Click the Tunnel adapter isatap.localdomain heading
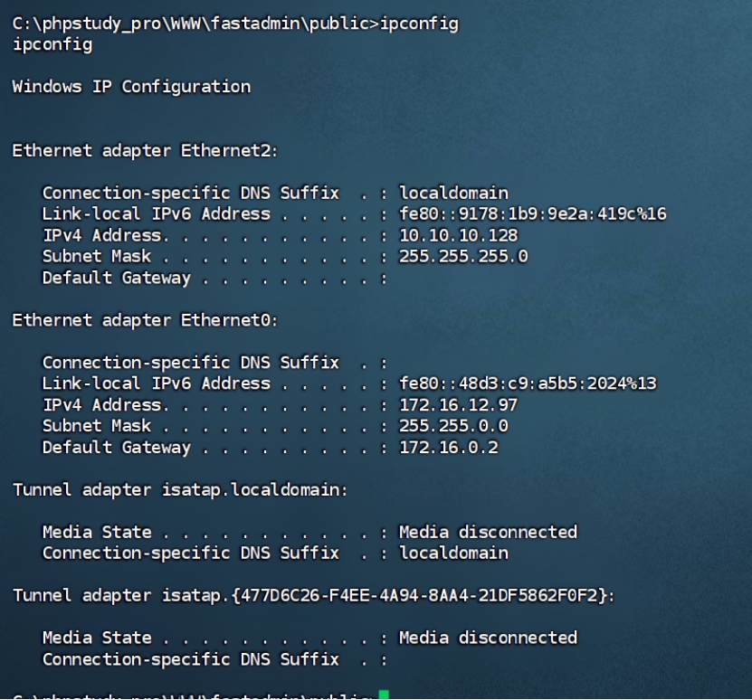This screenshot has width=752, height=700. [x=180, y=489]
